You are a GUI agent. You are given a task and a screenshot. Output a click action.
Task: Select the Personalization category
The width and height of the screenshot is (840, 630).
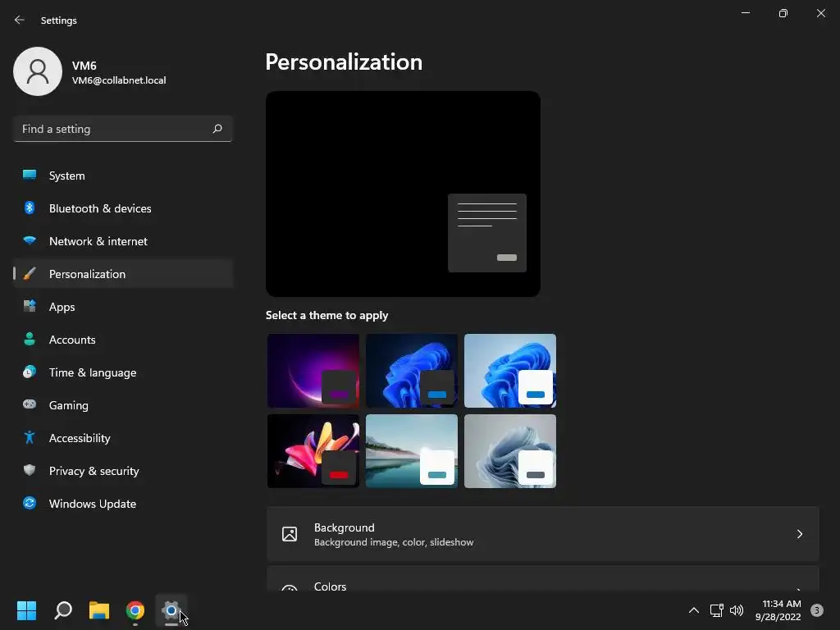pos(123,274)
